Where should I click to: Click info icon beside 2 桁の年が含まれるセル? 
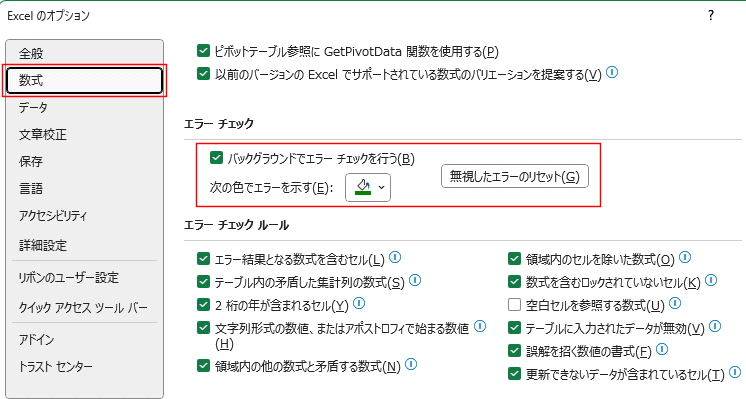tap(359, 303)
